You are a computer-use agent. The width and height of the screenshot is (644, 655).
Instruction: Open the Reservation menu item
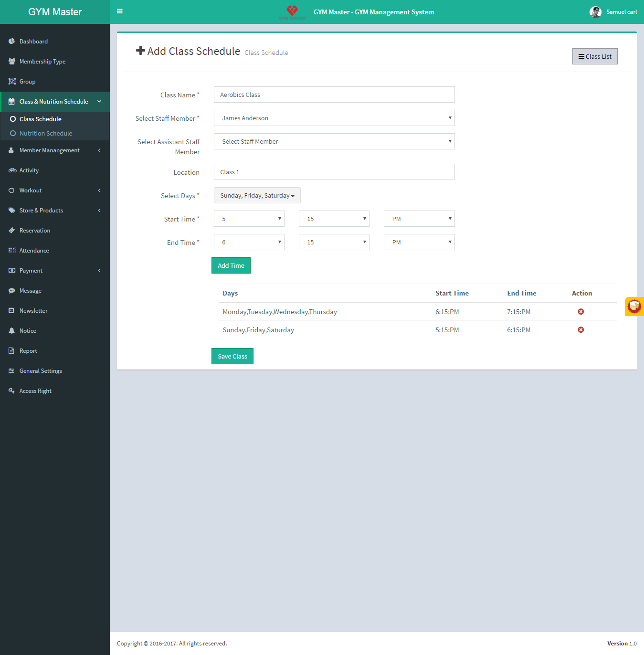[x=55, y=231]
